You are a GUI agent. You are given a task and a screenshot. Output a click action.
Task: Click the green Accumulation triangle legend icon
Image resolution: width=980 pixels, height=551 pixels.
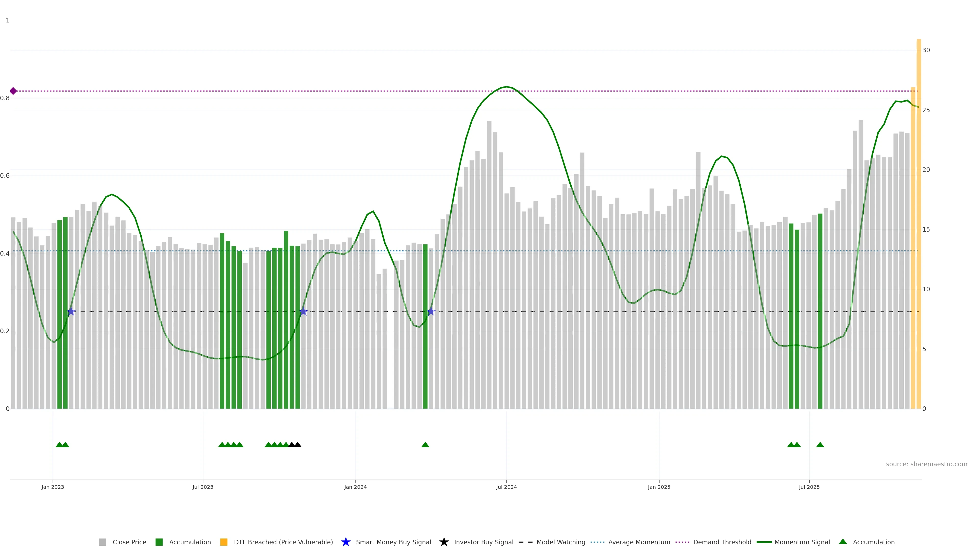click(843, 542)
